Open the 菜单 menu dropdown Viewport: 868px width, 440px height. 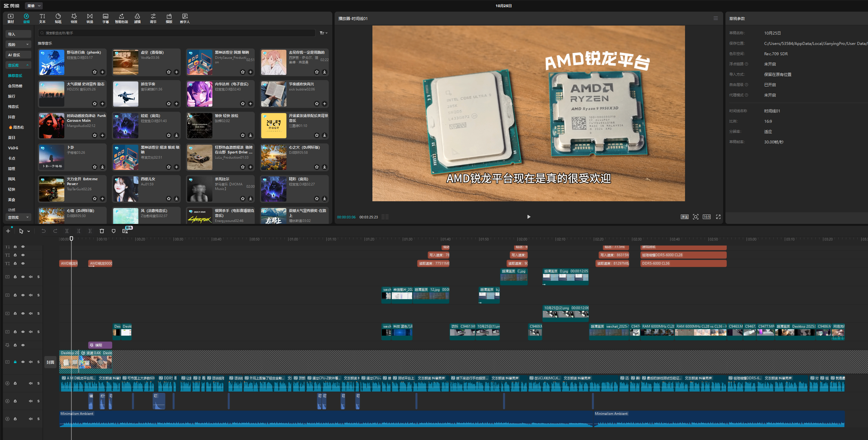(x=34, y=6)
